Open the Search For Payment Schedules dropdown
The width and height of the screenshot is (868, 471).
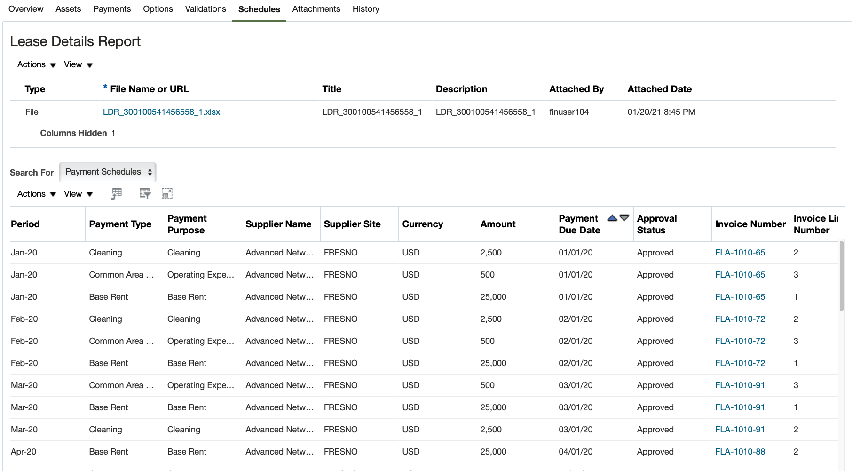click(x=108, y=172)
